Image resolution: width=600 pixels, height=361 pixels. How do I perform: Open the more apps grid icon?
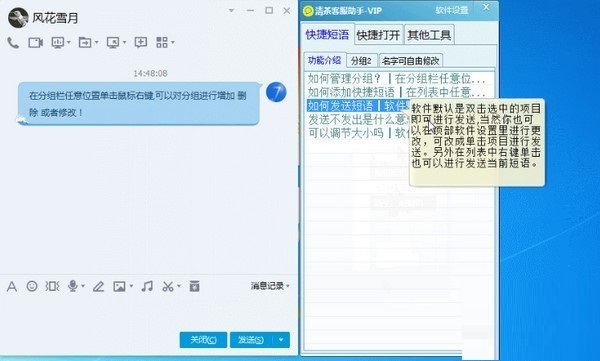click(x=162, y=42)
